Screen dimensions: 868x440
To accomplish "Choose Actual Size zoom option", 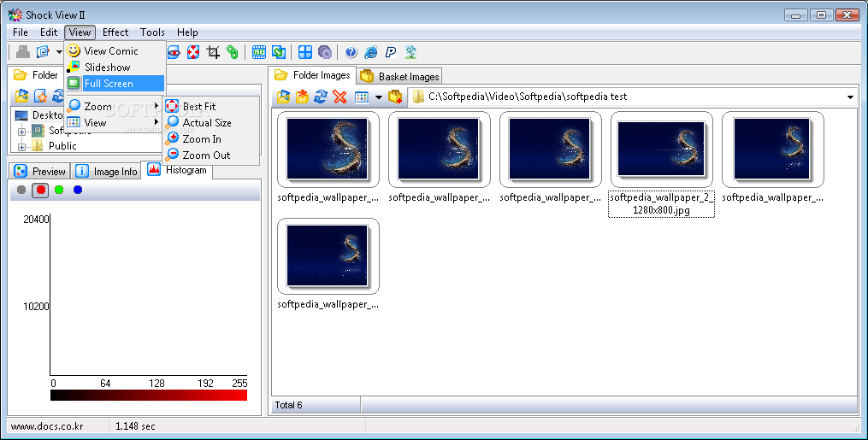I will (x=211, y=123).
